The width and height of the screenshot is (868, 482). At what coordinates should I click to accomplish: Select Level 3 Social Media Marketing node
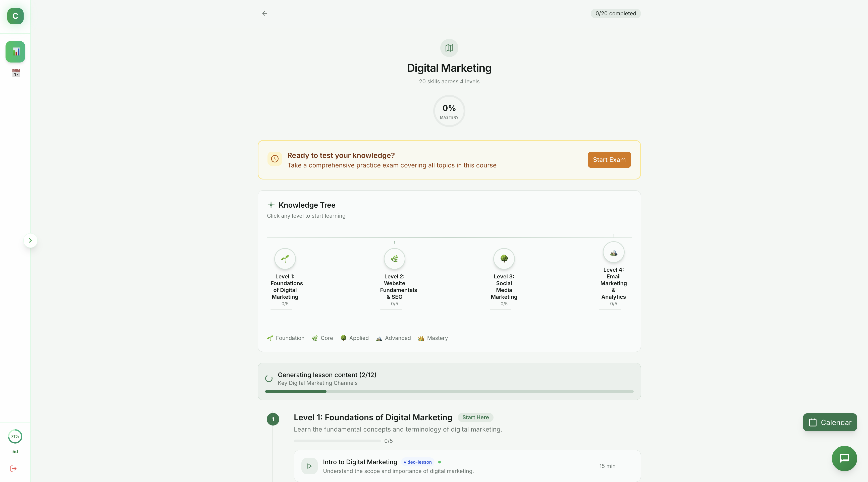tap(504, 259)
